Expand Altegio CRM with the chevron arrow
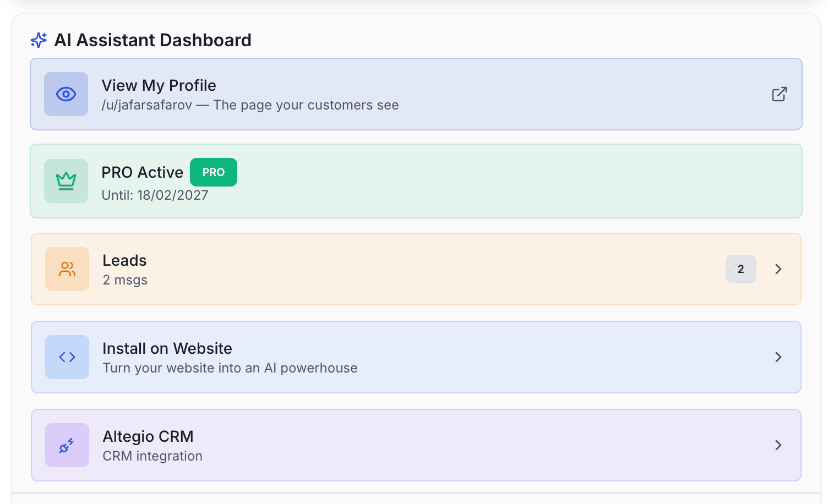Screen dimensions: 839x504 [778, 445]
